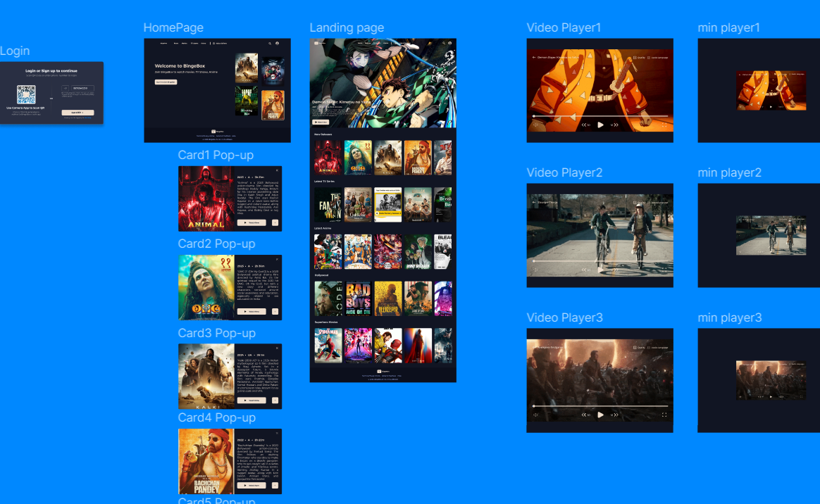
Task: Select the Card1 Pop-up frame label
Action: click(x=216, y=155)
